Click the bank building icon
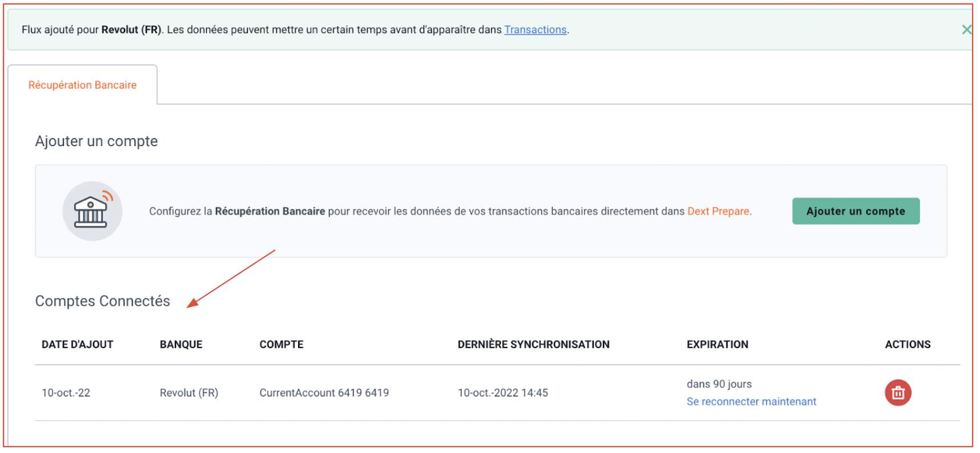980x453 pixels. point(92,211)
